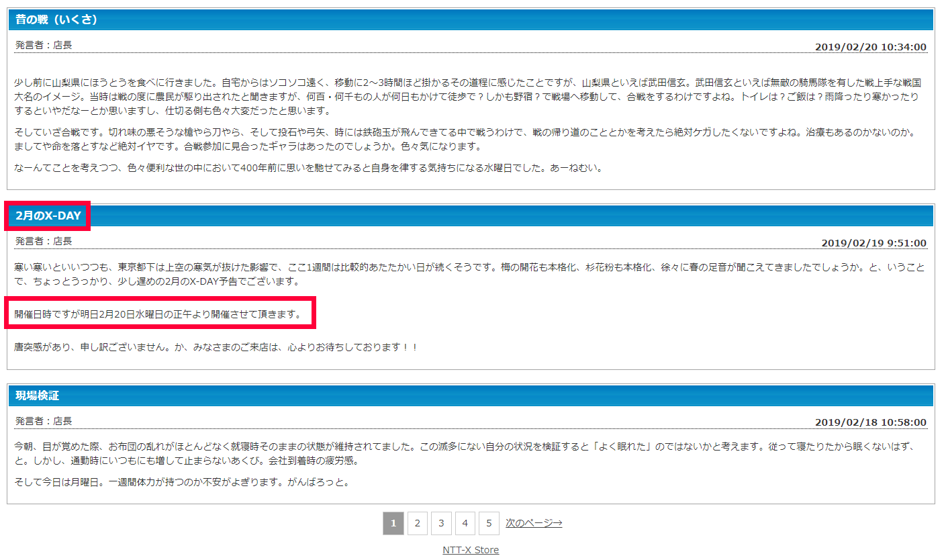The height and width of the screenshot is (560, 946).
Task: Click 発言者：店長 in the 現場検証 post
Action: pos(44,421)
